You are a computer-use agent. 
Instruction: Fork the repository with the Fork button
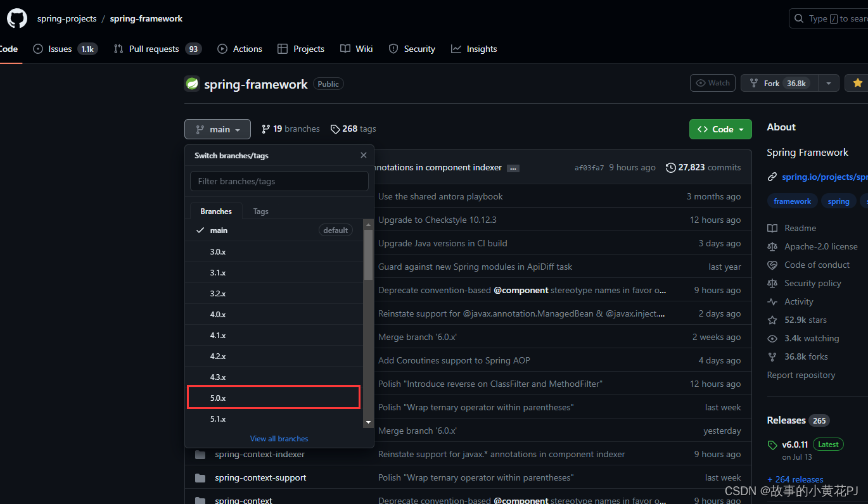(x=779, y=83)
